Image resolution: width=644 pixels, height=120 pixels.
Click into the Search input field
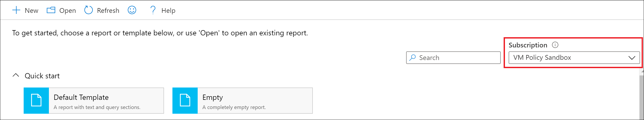pyautogui.click(x=453, y=58)
